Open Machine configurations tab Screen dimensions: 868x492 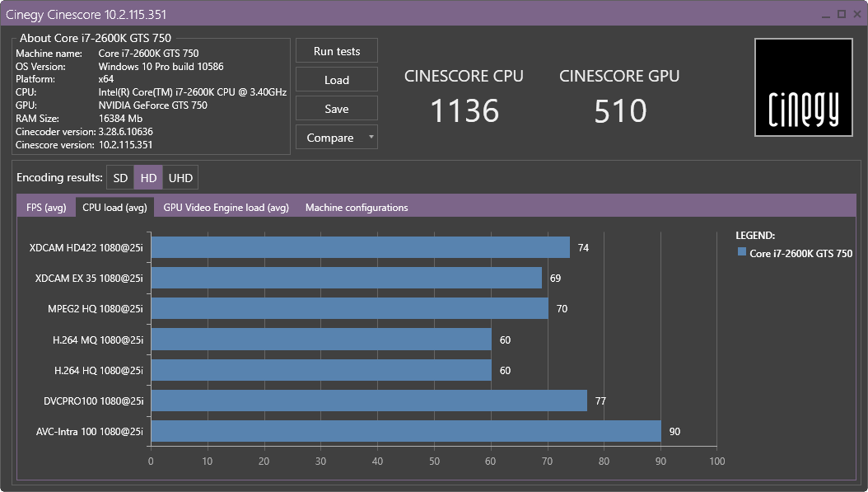[x=357, y=207]
